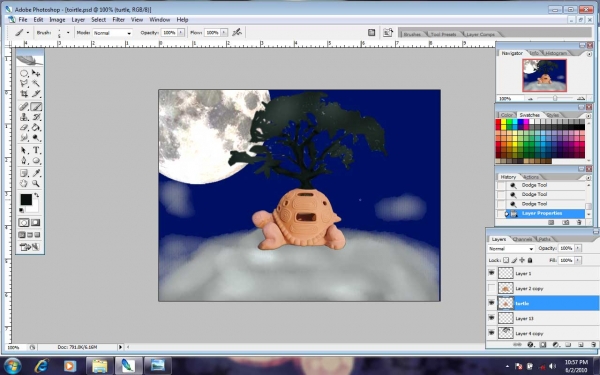Open the Filter menu
This screenshot has width=600, height=375.
[x=119, y=20]
